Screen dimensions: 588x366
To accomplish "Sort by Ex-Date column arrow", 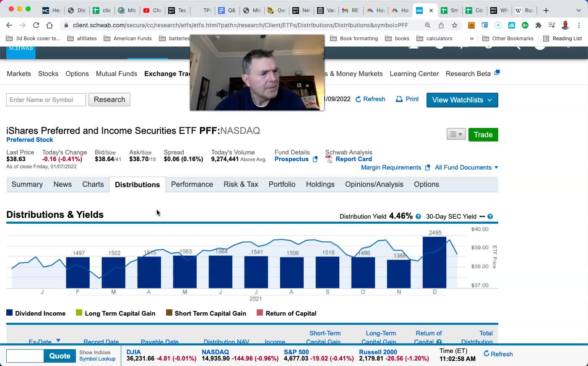I will click(x=58, y=340).
